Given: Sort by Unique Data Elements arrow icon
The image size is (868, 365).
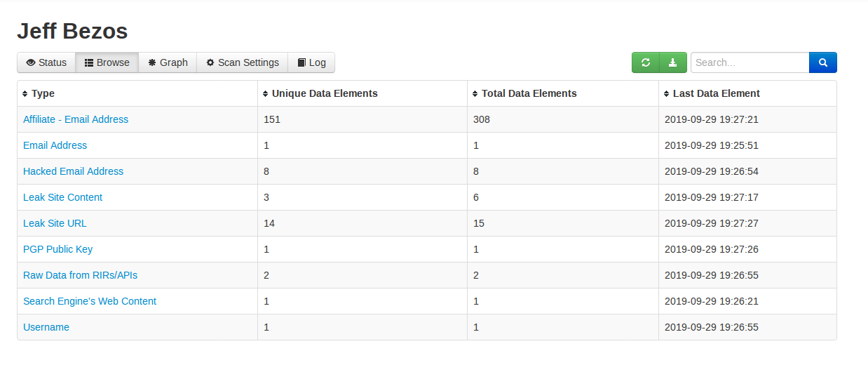Looking at the screenshot, I should 265,94.
